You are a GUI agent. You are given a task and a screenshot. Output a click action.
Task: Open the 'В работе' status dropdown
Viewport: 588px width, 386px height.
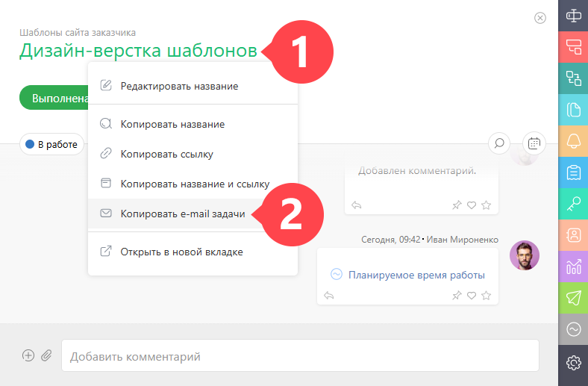point(51,144)
